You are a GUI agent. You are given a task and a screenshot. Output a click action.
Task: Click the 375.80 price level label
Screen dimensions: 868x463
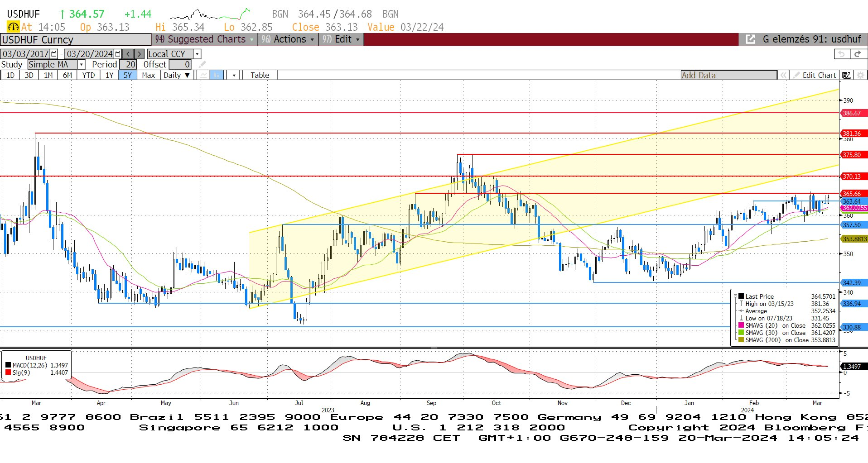click(854, 155)
